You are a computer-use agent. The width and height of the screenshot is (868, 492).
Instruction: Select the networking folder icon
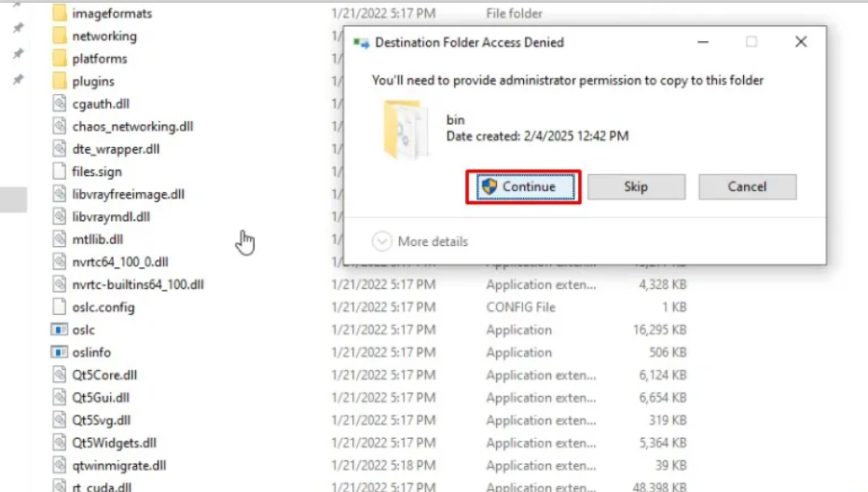tap(59, 36)
